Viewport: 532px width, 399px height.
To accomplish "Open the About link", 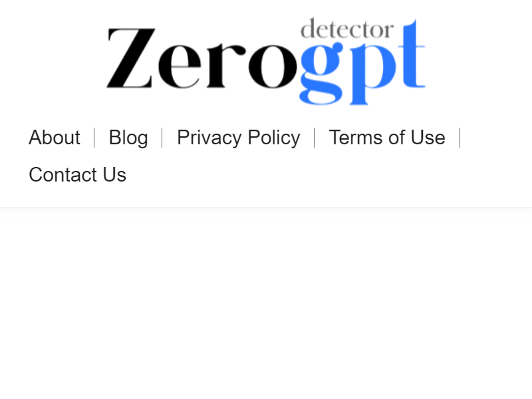I will coord(55,138).
